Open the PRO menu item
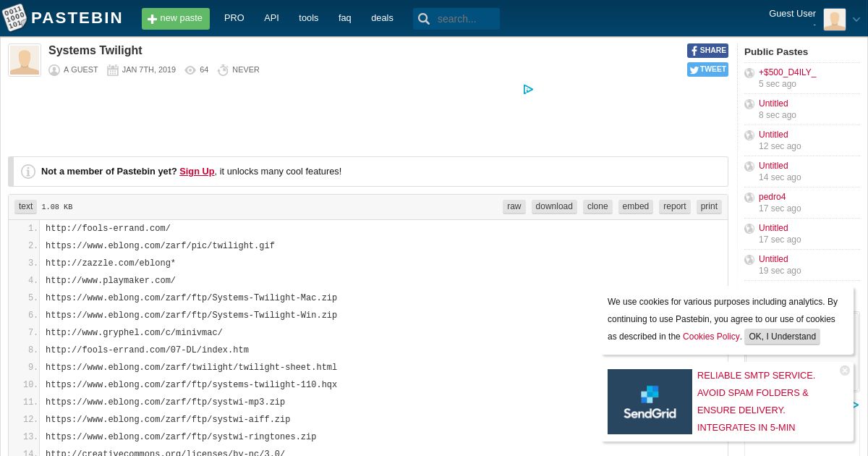The width and height of the screenshot is (868, 456). [234, 18]
